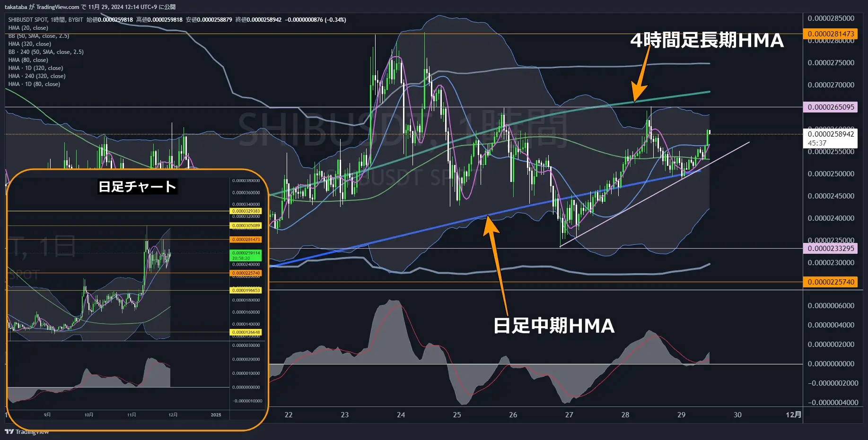Click the pink 0.0000233295 price label
868x440 pixels.
tap(831, 249)
